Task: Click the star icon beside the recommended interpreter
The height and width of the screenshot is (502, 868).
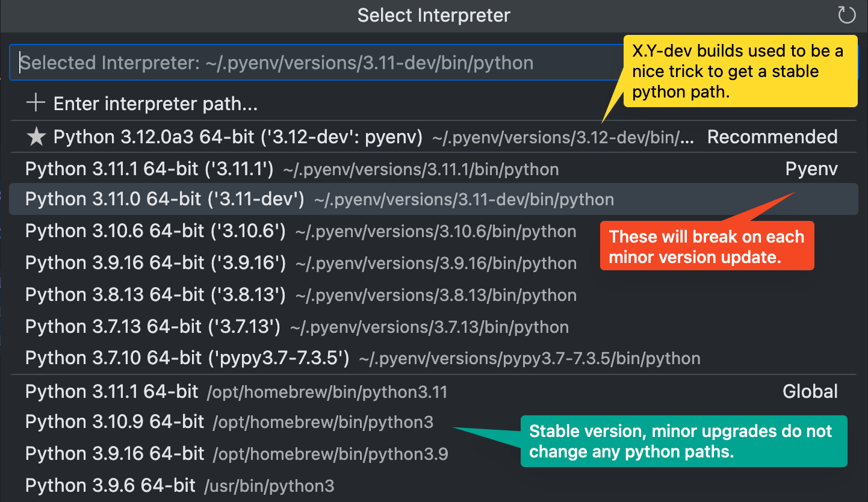Action: pos(36,137)
